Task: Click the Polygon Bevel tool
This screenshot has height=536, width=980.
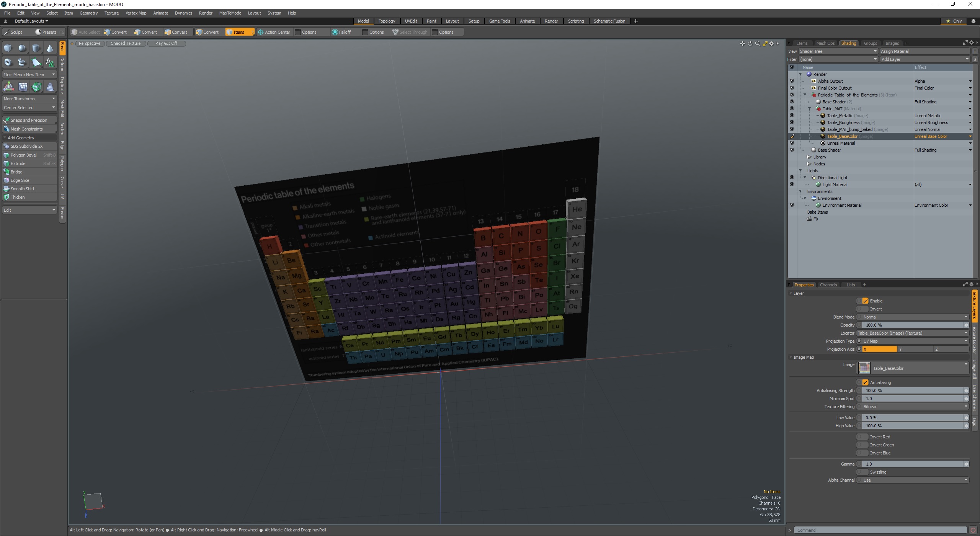Action: pyautogui.click(x=29, y=155)
